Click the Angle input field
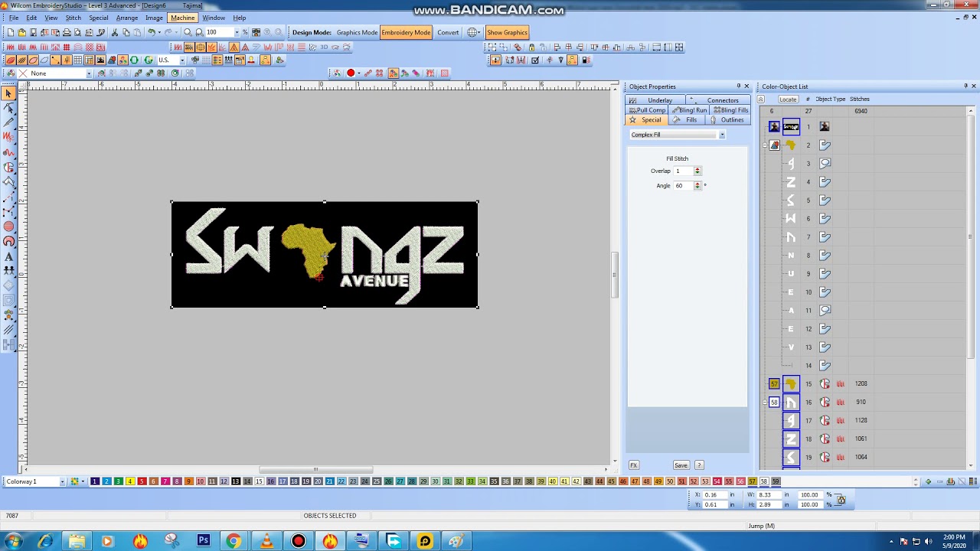Viewport: 980px width, 551px height. (x=682, y=185)
